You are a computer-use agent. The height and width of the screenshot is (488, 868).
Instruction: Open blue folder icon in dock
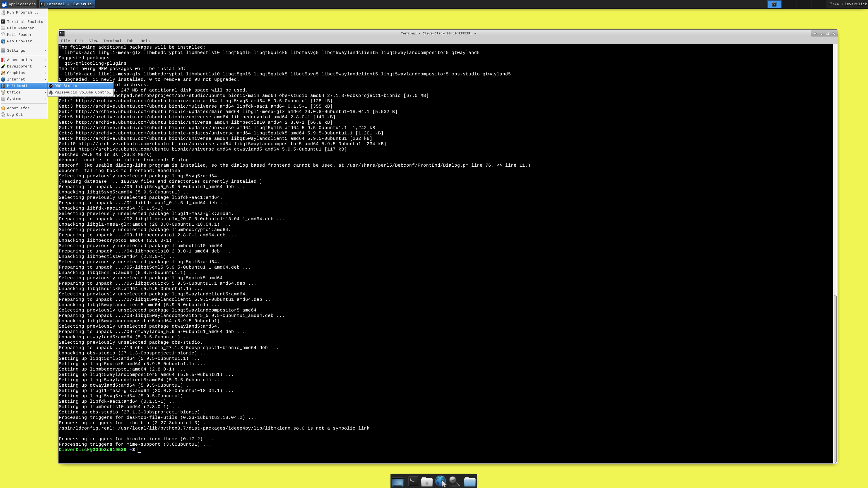coord(470,482)
